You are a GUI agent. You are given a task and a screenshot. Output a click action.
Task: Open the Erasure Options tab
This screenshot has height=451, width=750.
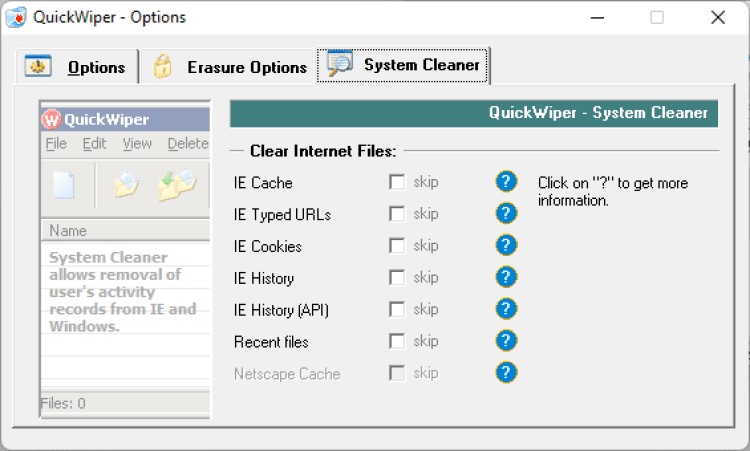pyautogui.click(x=229, y=67)
